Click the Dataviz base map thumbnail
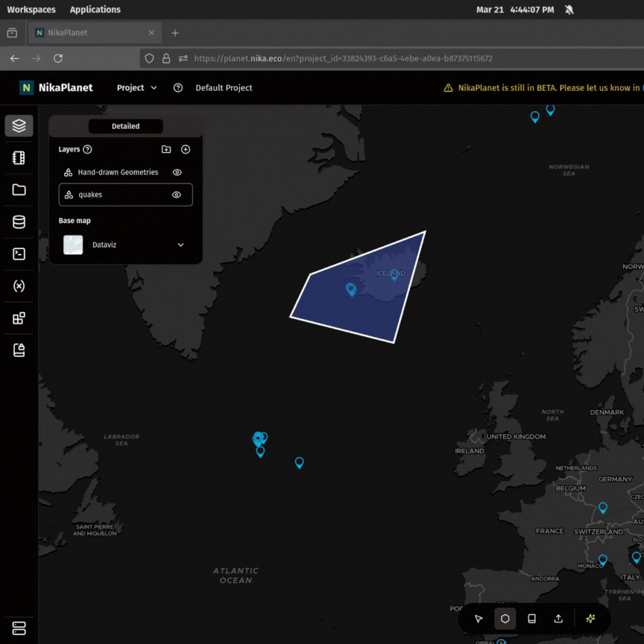 point(73,244)
